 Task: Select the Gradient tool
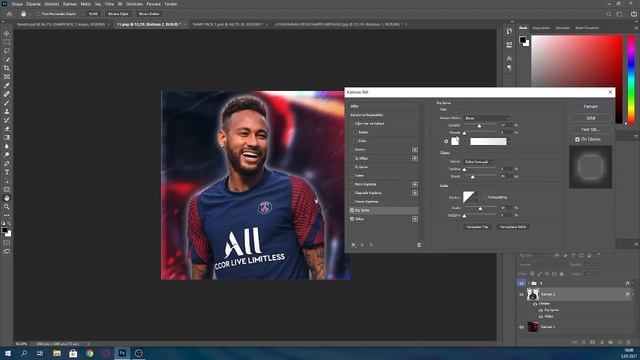pyautogui.click(x=7, y=137)
